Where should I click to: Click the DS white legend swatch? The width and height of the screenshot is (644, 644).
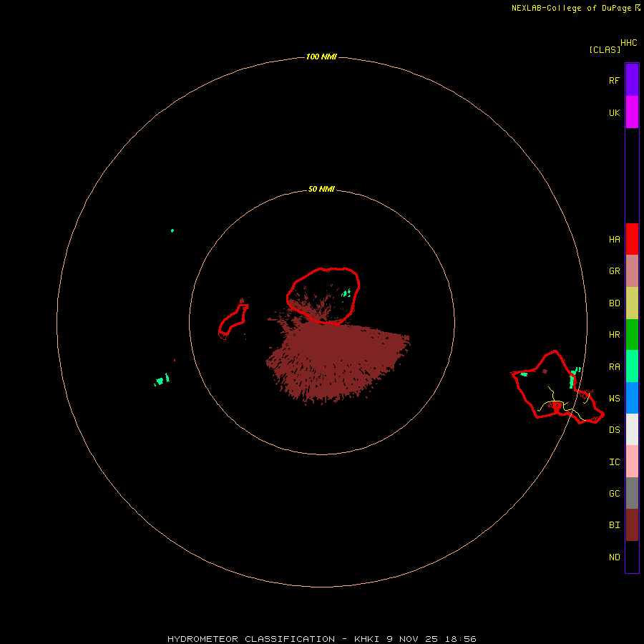(x=632, y=429)
